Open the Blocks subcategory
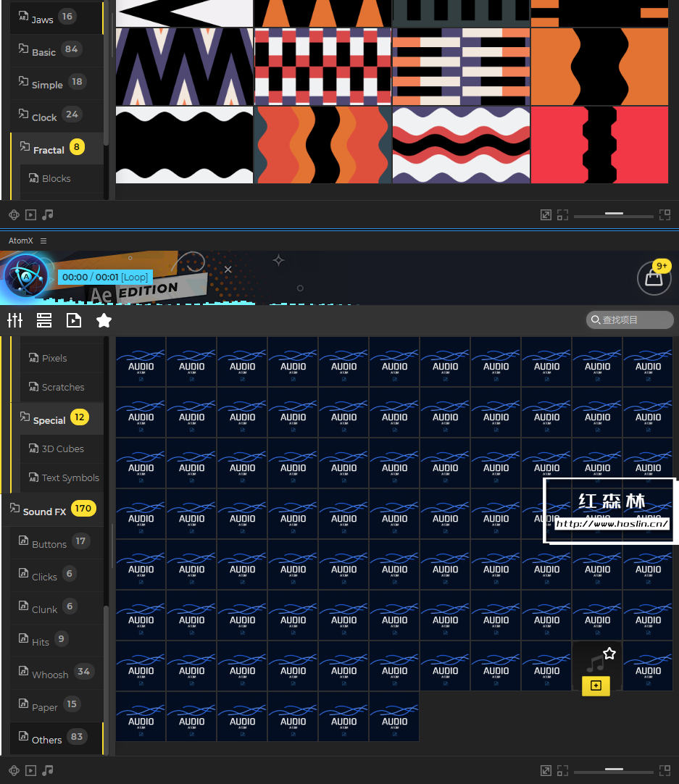The width and height of the screenshot is (679, 784). coord(62,178)
